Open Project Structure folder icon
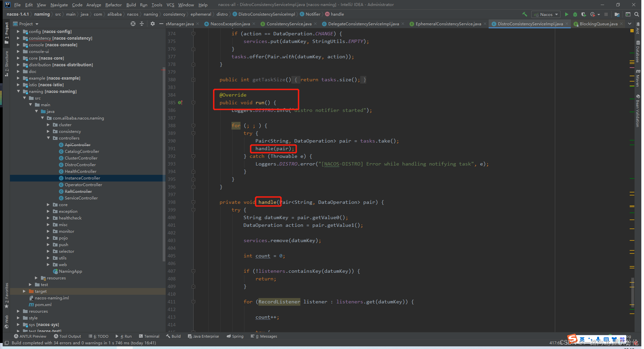 (x=617, y=14)
